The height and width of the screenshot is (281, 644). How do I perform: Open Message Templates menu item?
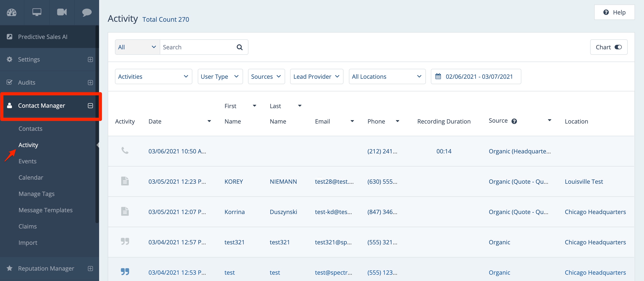click(45, 210)
